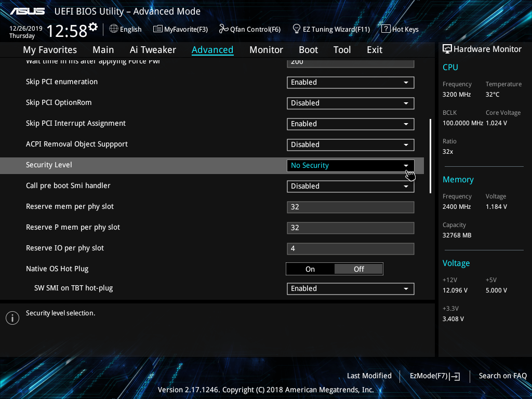Image resolution: width=532 pixels, height=399 pixels.
Task: Click the Reserve P mem per phy slot field
Action: (x=351, y=228)
